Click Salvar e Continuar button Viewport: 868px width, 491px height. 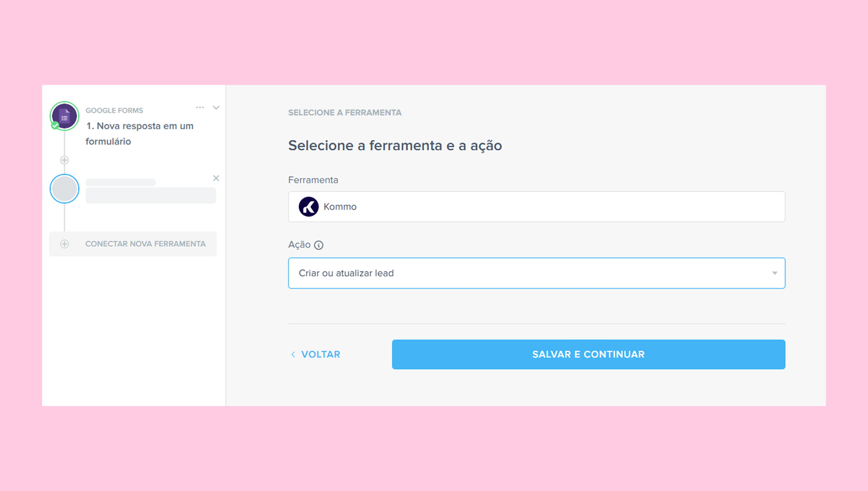pyautogui.click(x=588, y=355)
